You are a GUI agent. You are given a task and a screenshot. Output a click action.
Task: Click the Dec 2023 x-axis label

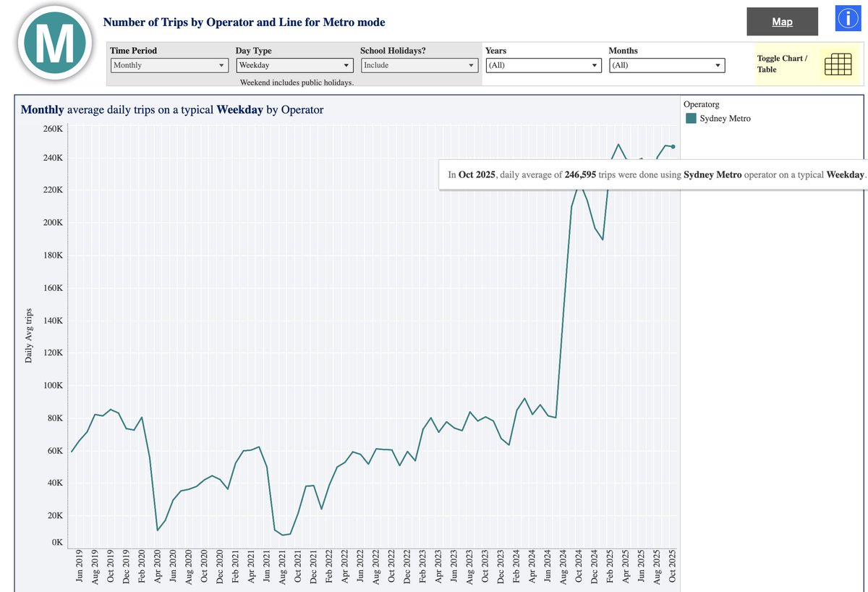click(501, 567)
